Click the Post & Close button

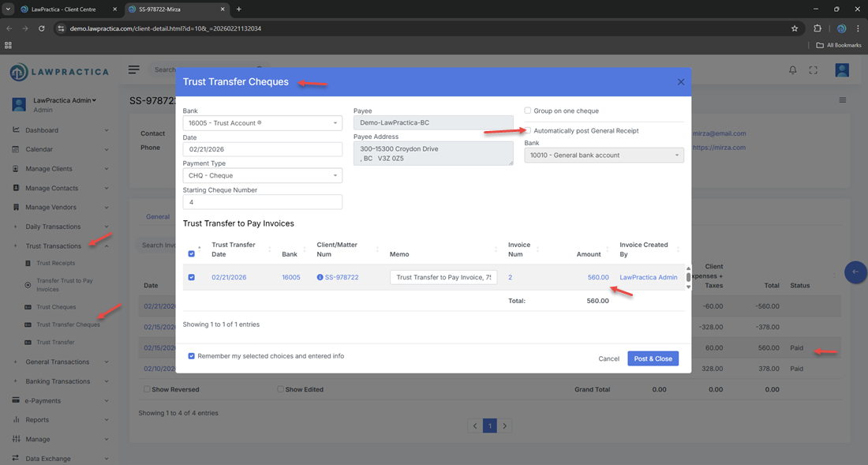(x=653, y=358)
